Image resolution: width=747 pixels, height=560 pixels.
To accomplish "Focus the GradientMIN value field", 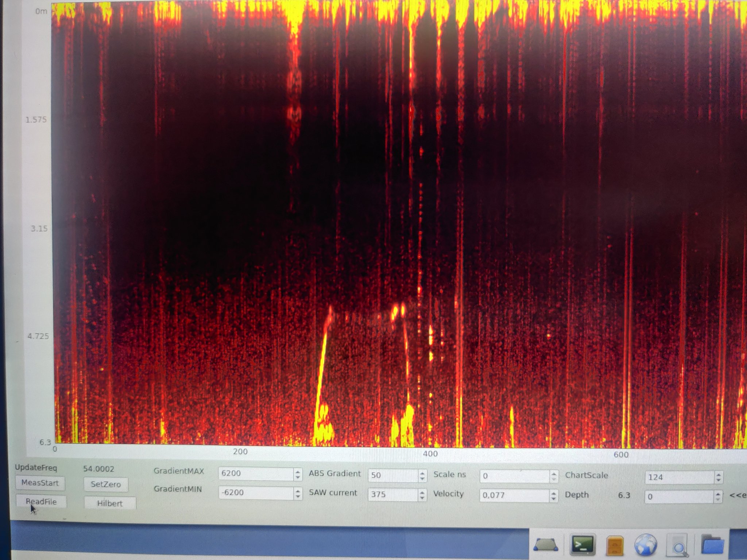I will [256, 493].
